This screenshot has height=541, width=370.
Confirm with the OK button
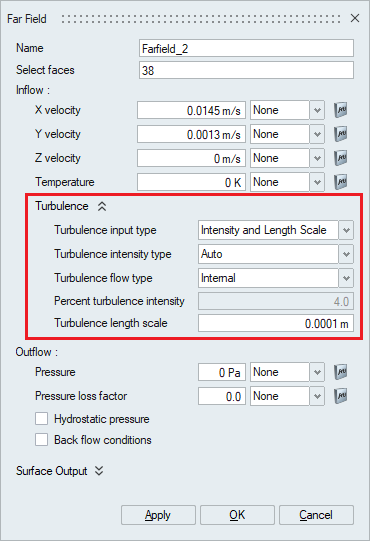point(237,515)
